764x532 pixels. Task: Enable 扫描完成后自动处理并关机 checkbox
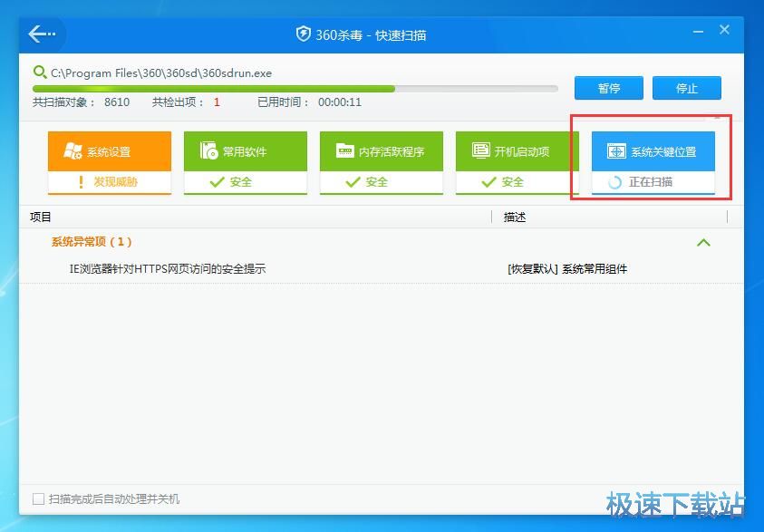tap(38, 498)
